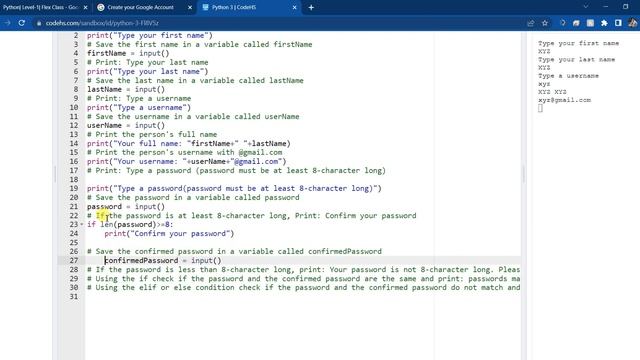
Task: Close the Python Level-1 Flex Class tab
Action: 85,7
